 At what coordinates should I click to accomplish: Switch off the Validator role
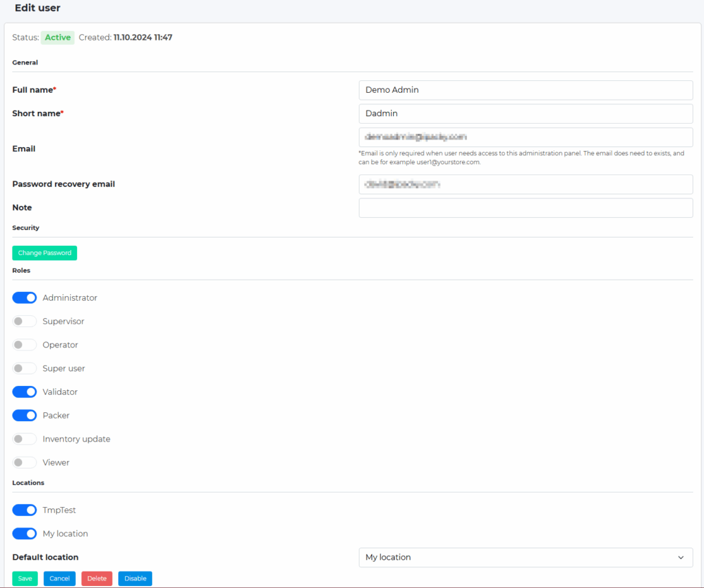coord(24,392)
